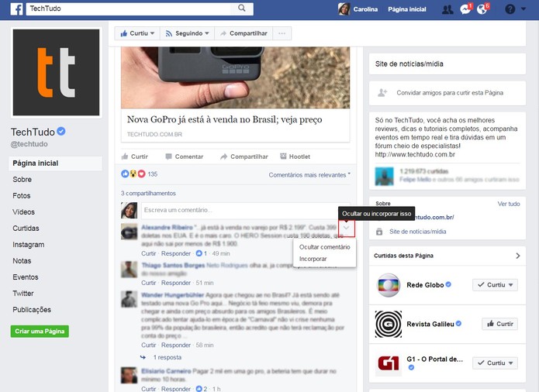Click Carolina's profile picture in top bar
The image size is (539, 392).
pyautogui.click(x=344, y=9)
